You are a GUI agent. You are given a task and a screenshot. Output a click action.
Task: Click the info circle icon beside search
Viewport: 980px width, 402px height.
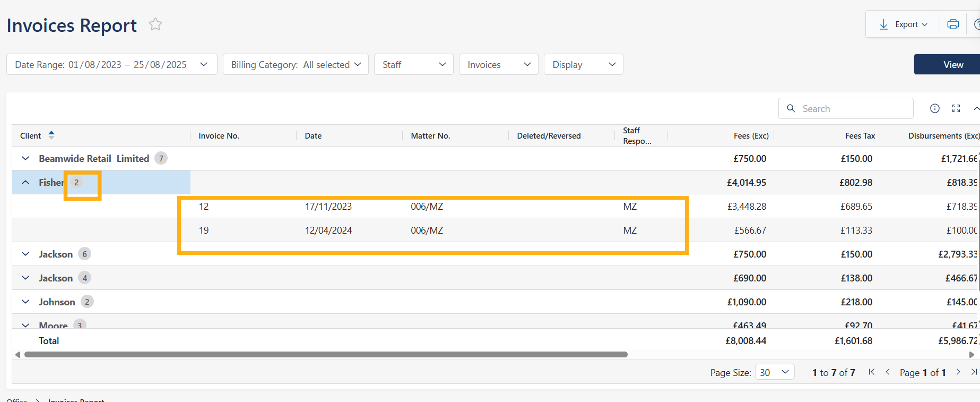[935, 108]
